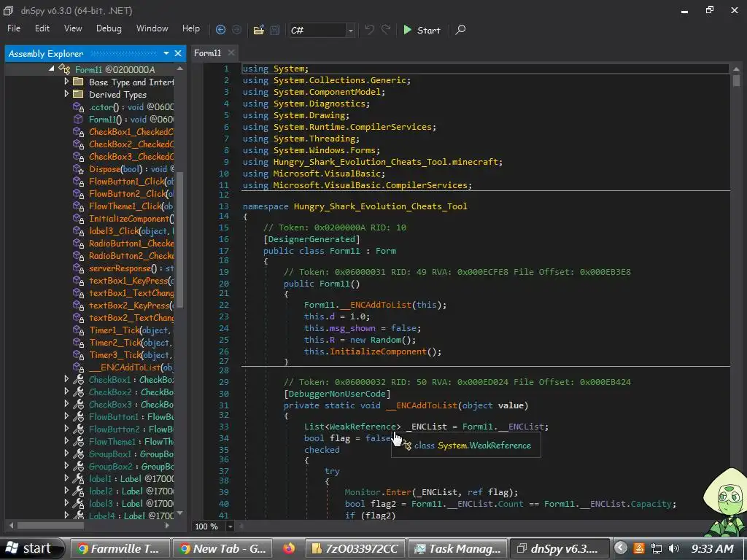Screen dimensions: 747x560
Task: Click the Random type in code
Action: (386, 340)
